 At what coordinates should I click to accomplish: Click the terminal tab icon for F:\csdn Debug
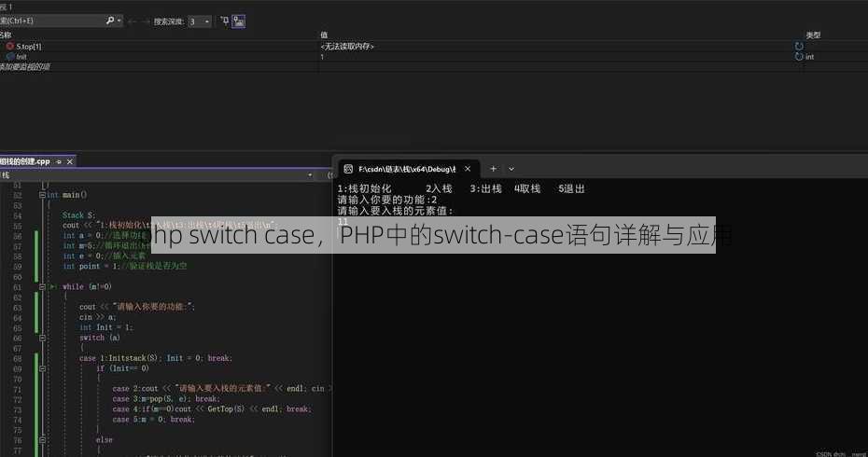348,169
